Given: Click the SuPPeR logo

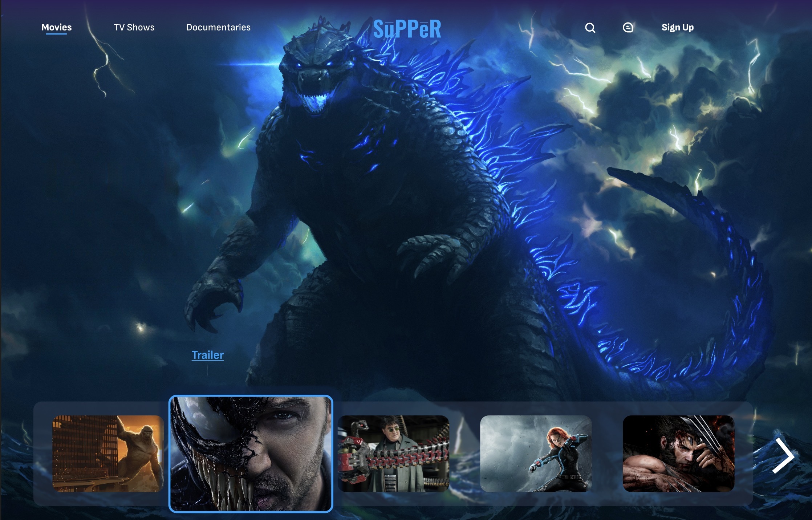Looking at the screenshot, I should [x=407, y=29].
